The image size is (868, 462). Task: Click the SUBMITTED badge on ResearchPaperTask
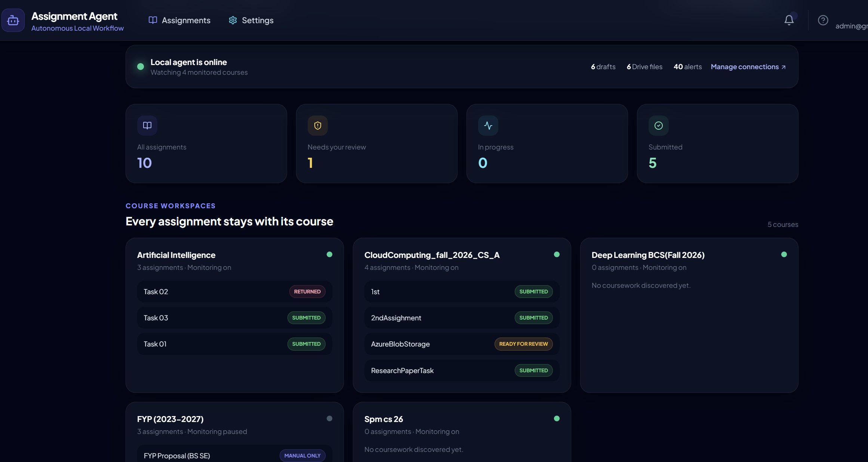(x=533, y=370)
